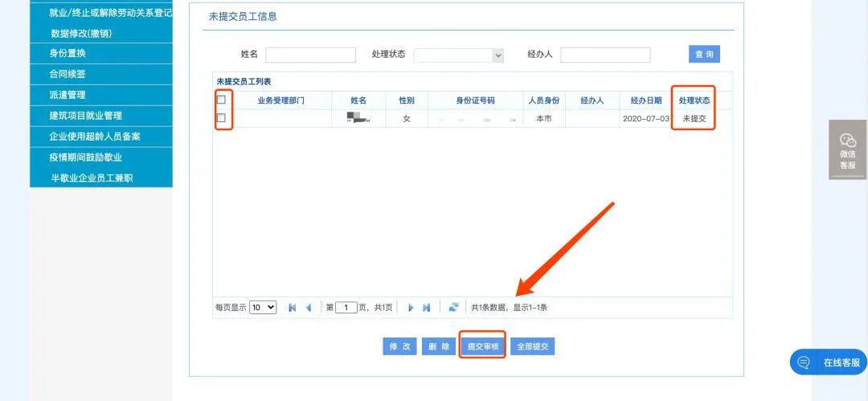
Task: Go to the first page of results
Action: [292, 308]
